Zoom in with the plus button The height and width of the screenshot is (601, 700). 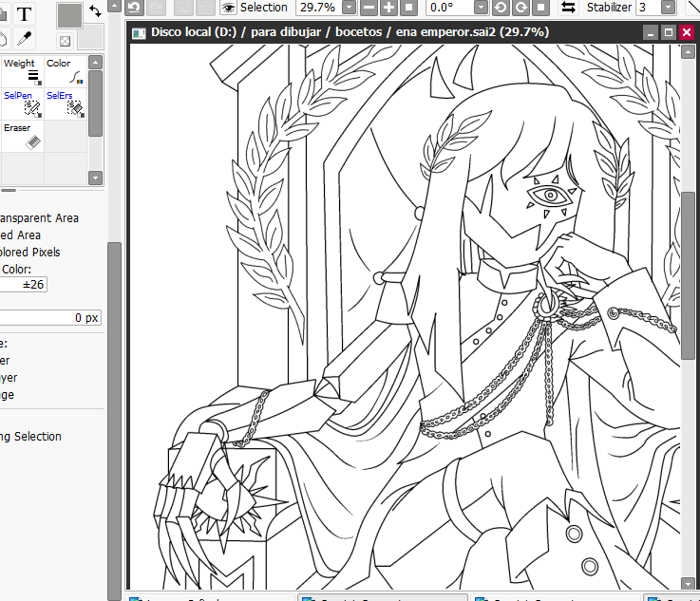pyautogui.click(x=388, y=8)
